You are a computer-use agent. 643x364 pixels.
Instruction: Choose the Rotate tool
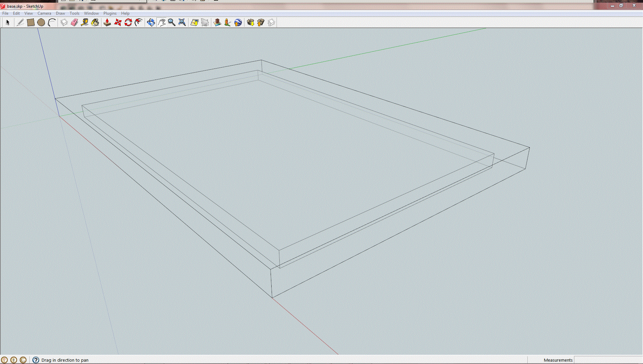pos(128,22)
